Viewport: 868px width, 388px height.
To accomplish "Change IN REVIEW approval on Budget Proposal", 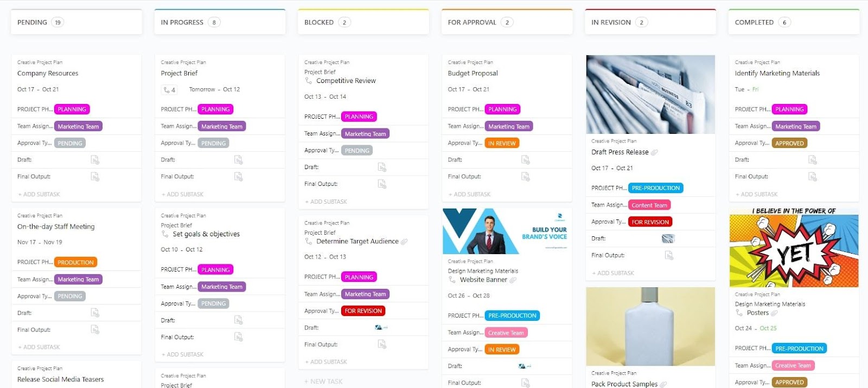I will point(502,144).
